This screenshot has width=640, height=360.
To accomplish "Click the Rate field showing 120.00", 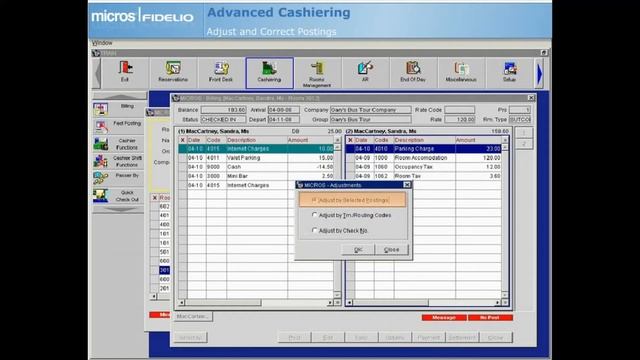I will (x=460, y=120).
